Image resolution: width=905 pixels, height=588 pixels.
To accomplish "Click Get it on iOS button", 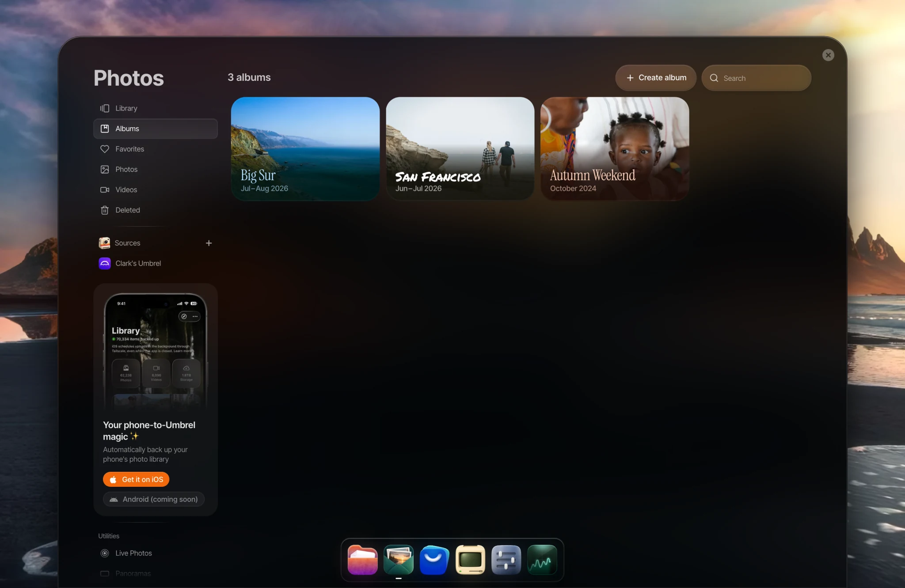I will click(x=136, y=479).
